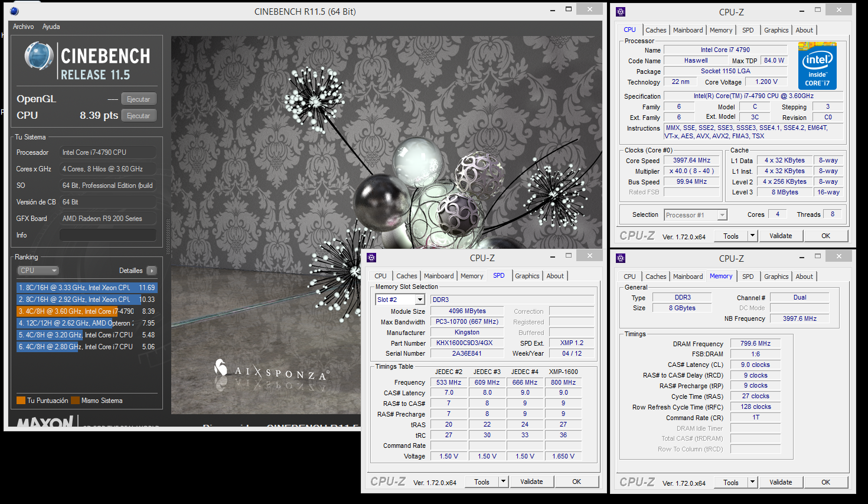Switch to Memory tab in the SPD CPU-Z window
Image resolution: width=868 pixels, height=504 pixels.
point(472,276)
